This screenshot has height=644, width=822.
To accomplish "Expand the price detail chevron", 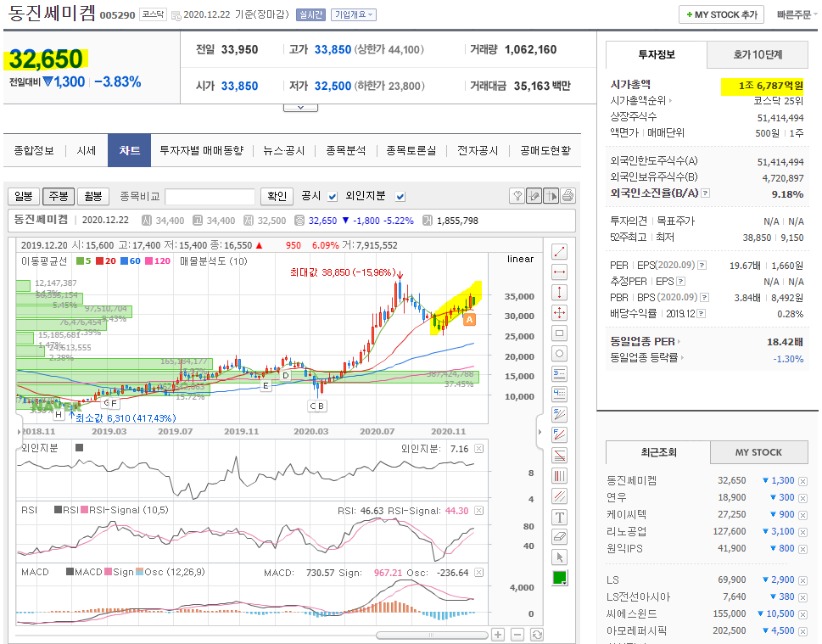I will [300, 108].
